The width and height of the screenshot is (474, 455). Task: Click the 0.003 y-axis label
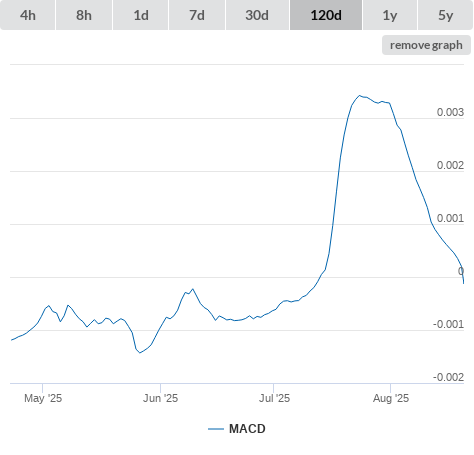pyautogui.click(x=450, y=112)
